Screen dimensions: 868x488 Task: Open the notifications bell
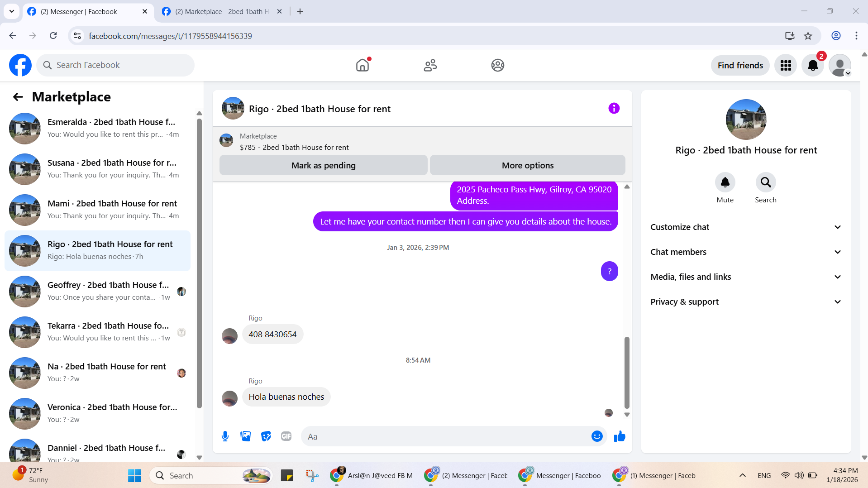(x=813, y=65)
